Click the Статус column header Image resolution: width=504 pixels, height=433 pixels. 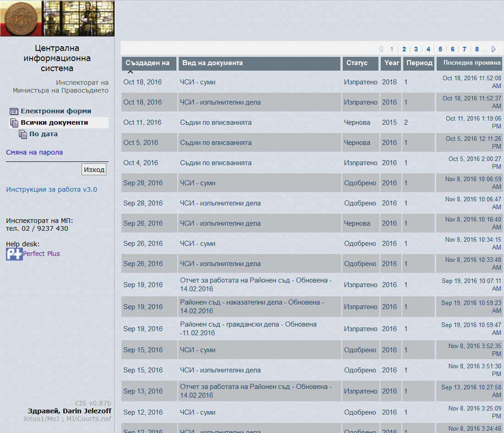point(361,63)
